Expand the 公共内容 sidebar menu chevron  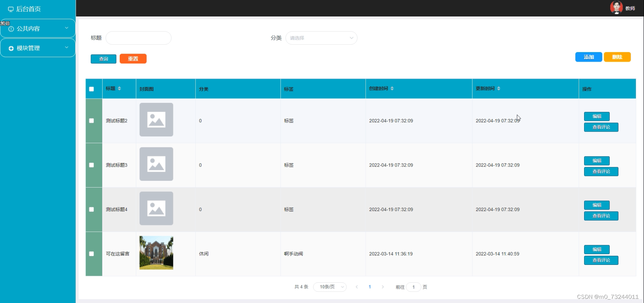click(x=67, y=28)
